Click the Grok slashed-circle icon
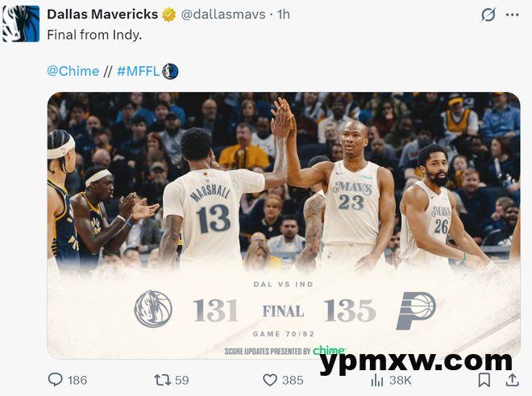Viewport: 532px width, 396px height. (x=488, y=15)
